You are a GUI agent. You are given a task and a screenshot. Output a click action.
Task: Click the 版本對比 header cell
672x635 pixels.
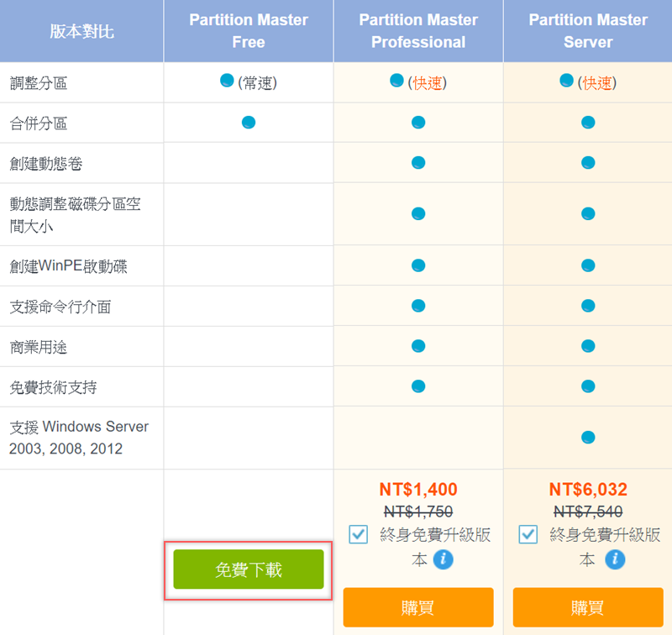[81, 32]
